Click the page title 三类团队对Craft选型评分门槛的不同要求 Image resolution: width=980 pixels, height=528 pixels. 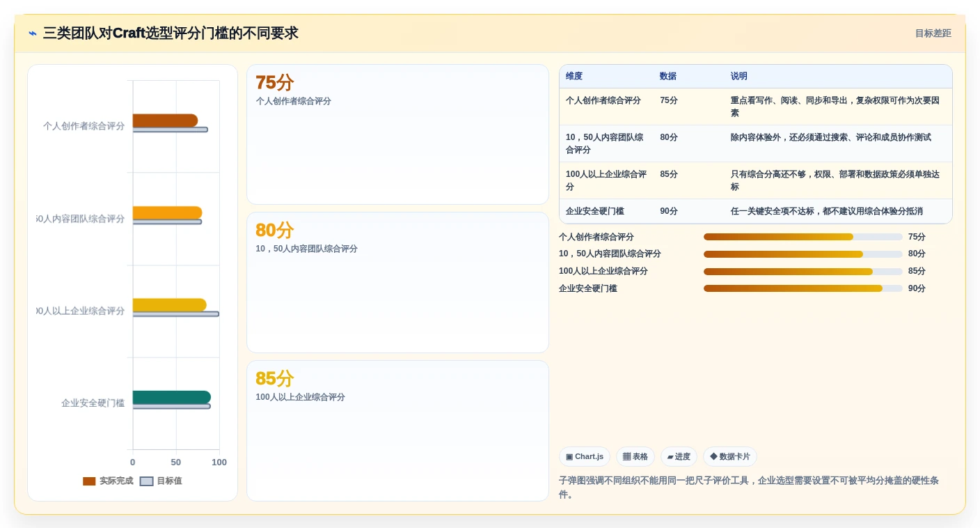(171, 33)
